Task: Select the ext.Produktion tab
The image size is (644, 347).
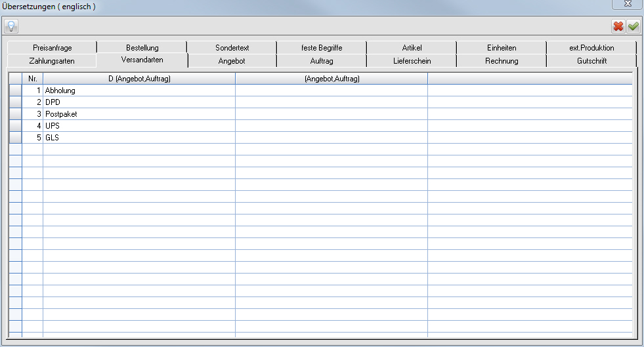Action: pyautogui.click(x=591, y=48)
